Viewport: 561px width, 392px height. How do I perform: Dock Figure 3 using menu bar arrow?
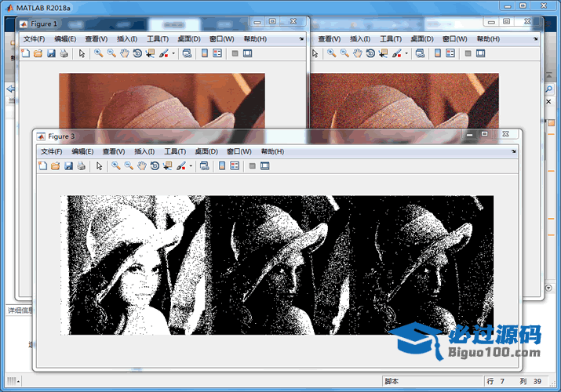pos(514,151)
